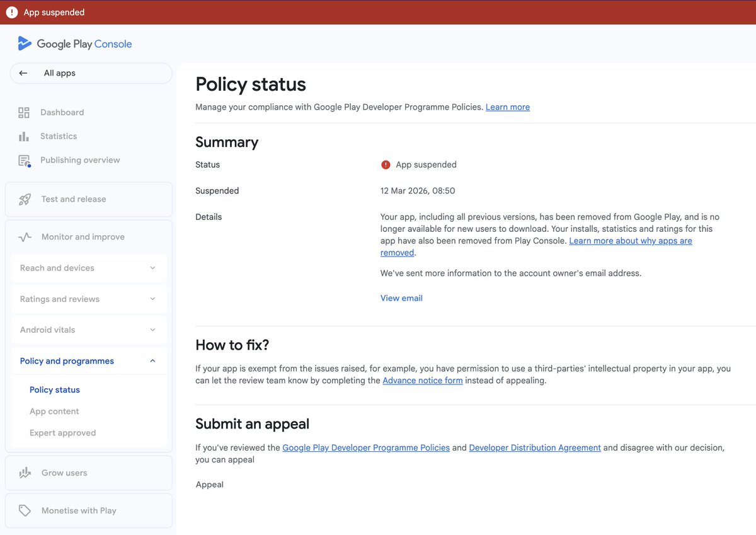Collapse the Policy and programmes chevron
Screen dimensions: 756x535
pos(152,361)
